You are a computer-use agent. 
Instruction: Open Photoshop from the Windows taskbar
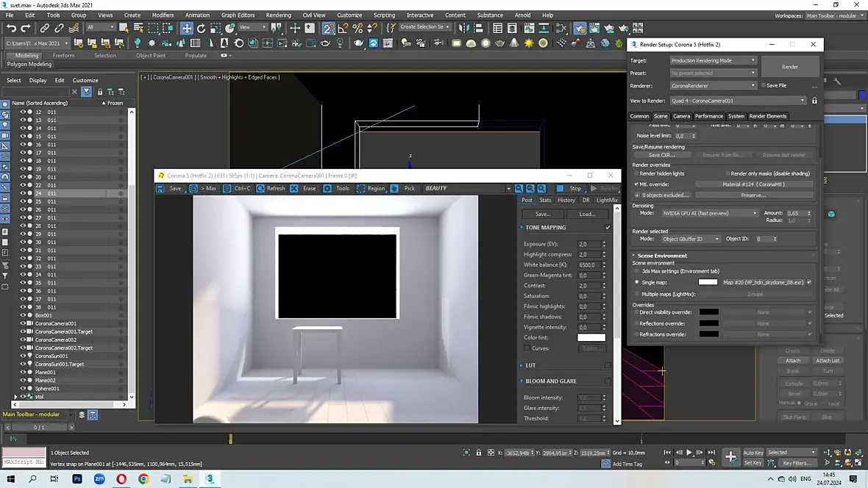(x=77, y=479)
